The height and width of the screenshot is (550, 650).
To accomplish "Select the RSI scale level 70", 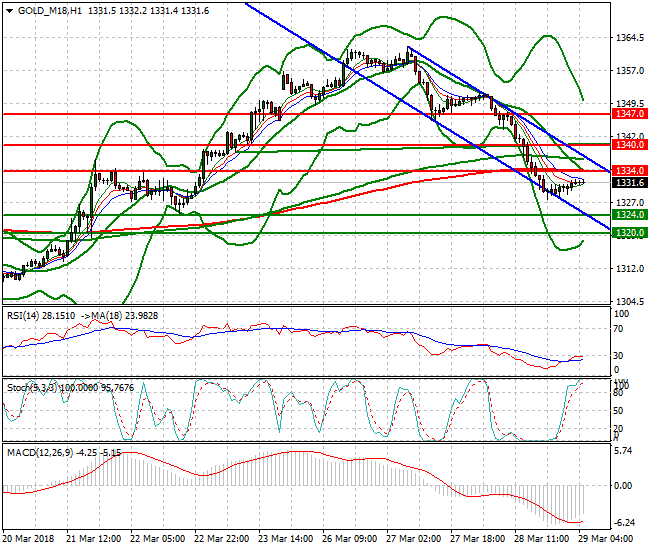I will coord(618,329).
